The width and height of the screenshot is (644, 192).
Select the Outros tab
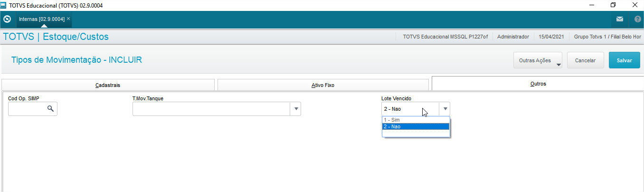pos(538,84)
